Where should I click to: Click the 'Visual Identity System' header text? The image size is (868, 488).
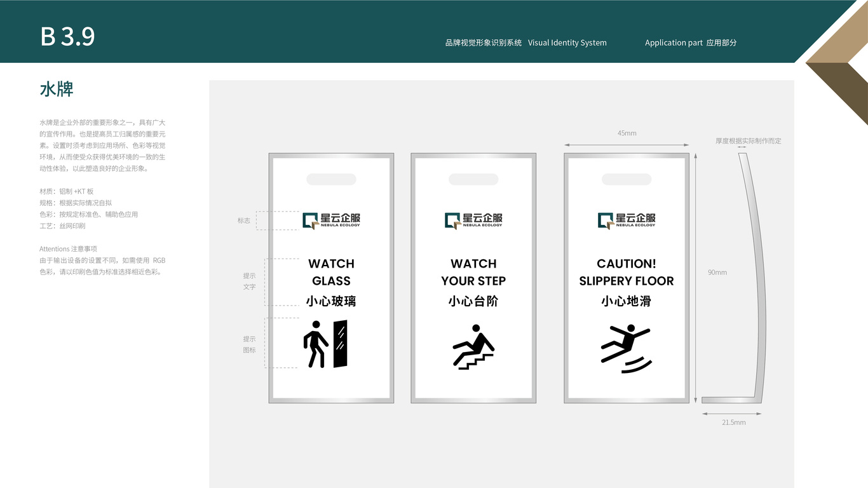point(567,43)
